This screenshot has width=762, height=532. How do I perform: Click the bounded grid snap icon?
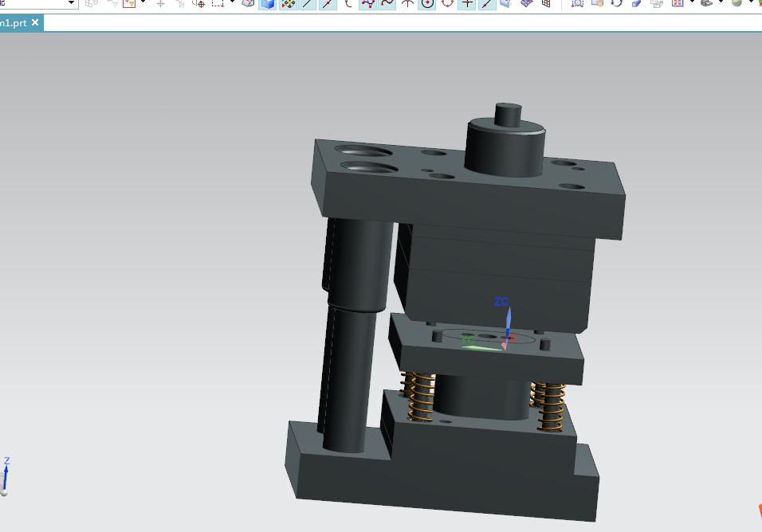click(526, 4)
